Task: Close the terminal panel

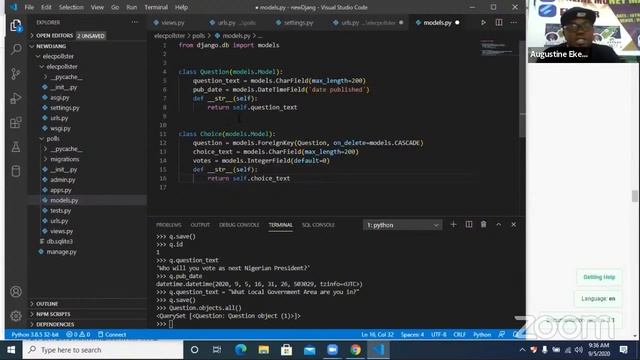Action: [513, 224]
